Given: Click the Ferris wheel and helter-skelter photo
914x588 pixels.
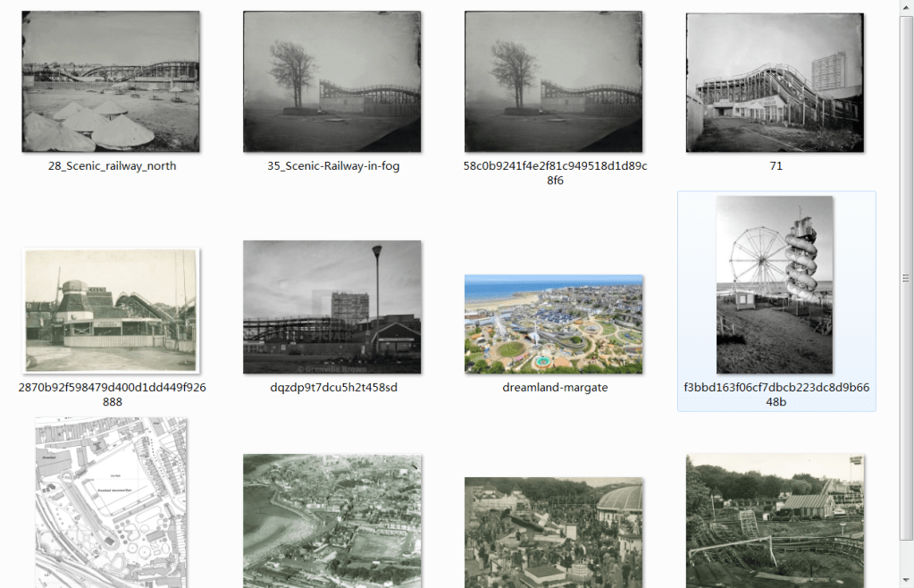Looking at the screenshot, I should (775, 285).
